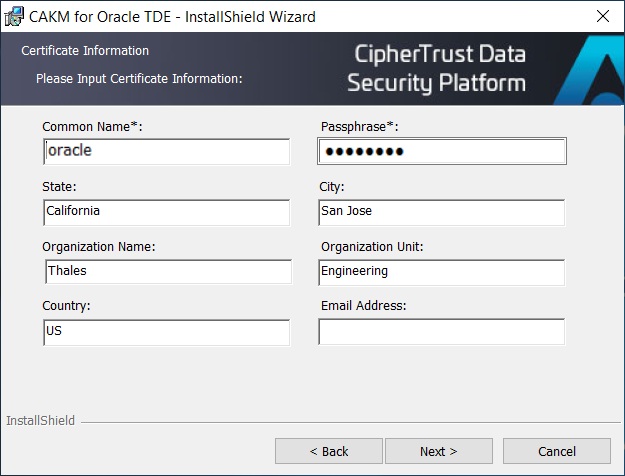The width and height of the screenshot is (625, 476).
Task: Click the "Country:" label
Action: [67, 306]
